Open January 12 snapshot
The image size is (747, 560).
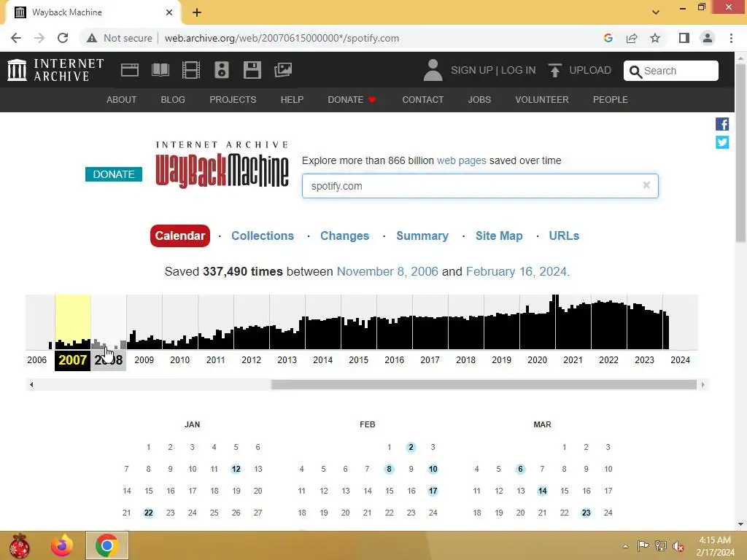(x=236, y=469)
